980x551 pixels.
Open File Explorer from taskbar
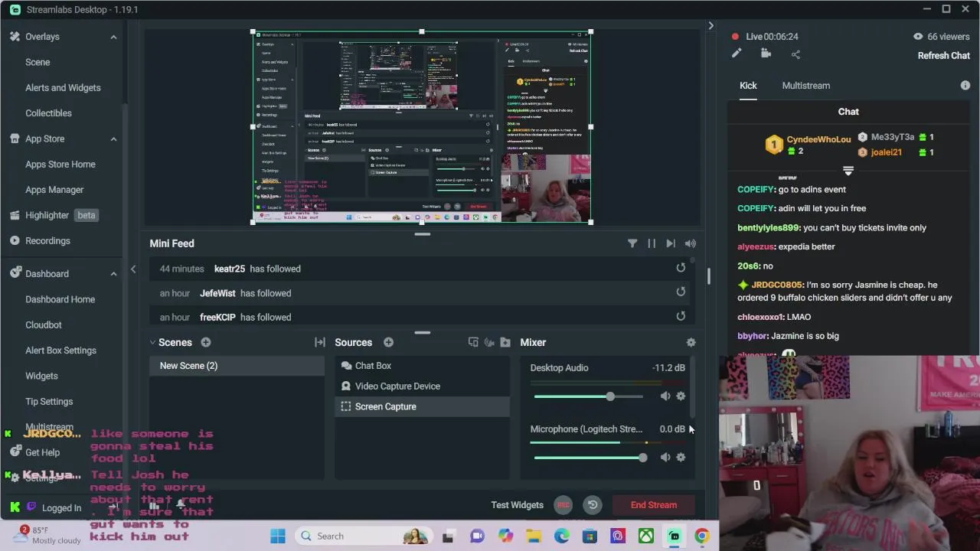534,536
